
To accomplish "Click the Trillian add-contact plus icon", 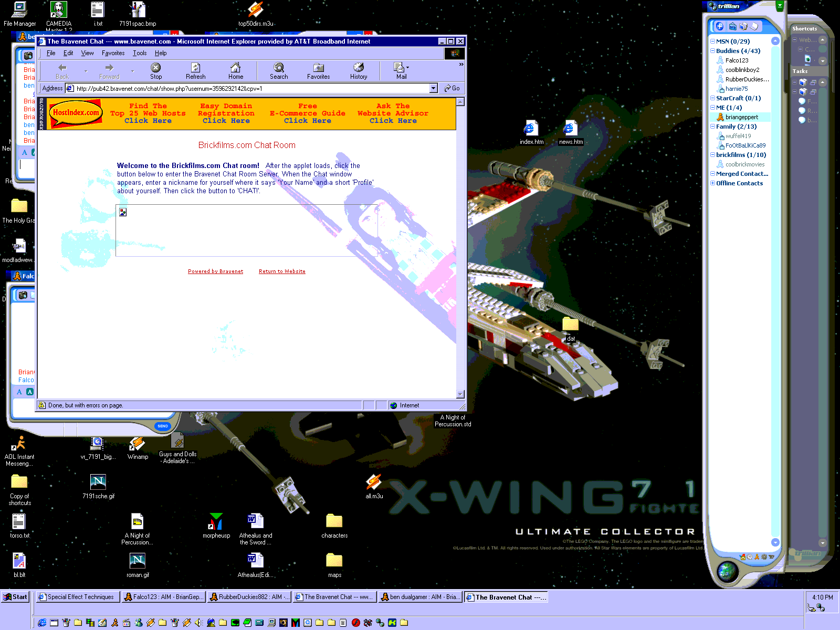I will click(x=720, y=26).
